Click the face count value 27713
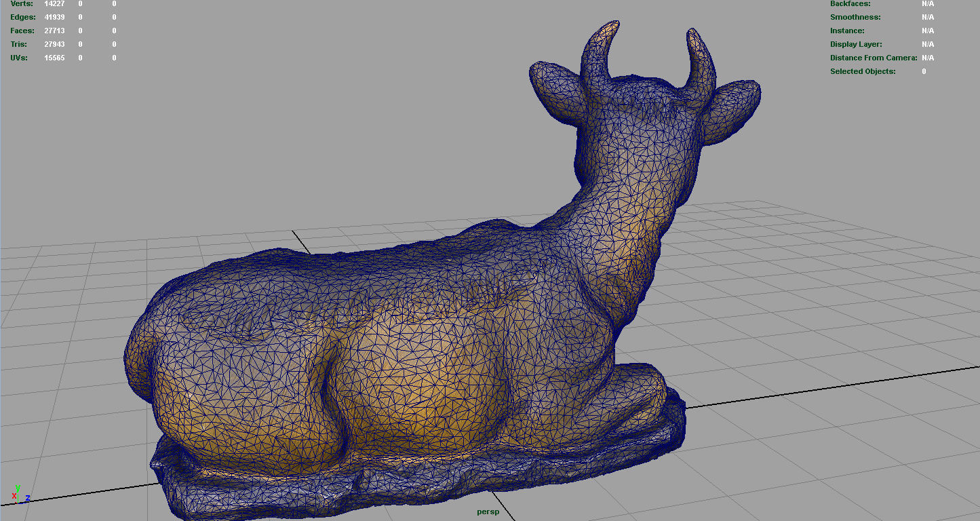 tap(54, 31)
